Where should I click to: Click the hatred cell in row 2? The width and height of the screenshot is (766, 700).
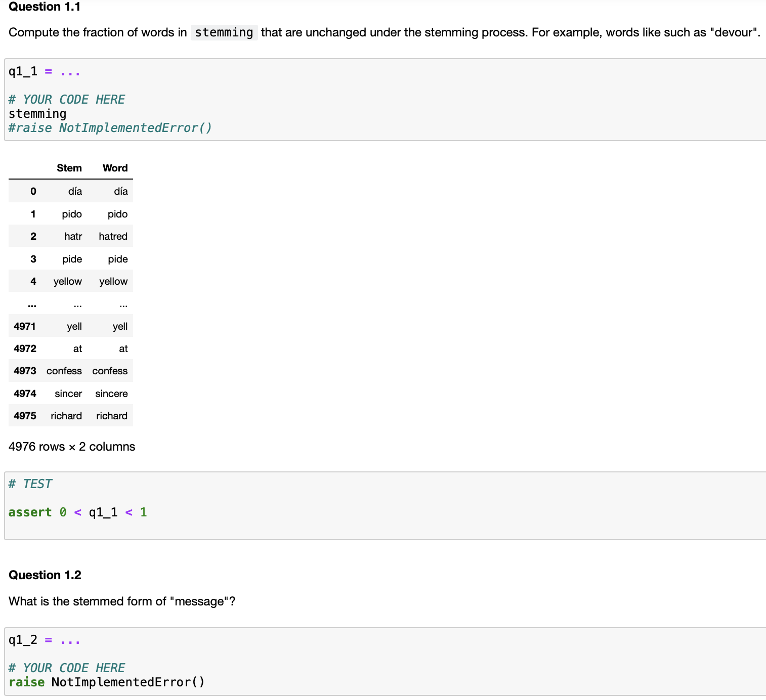[x=112, y=236]
